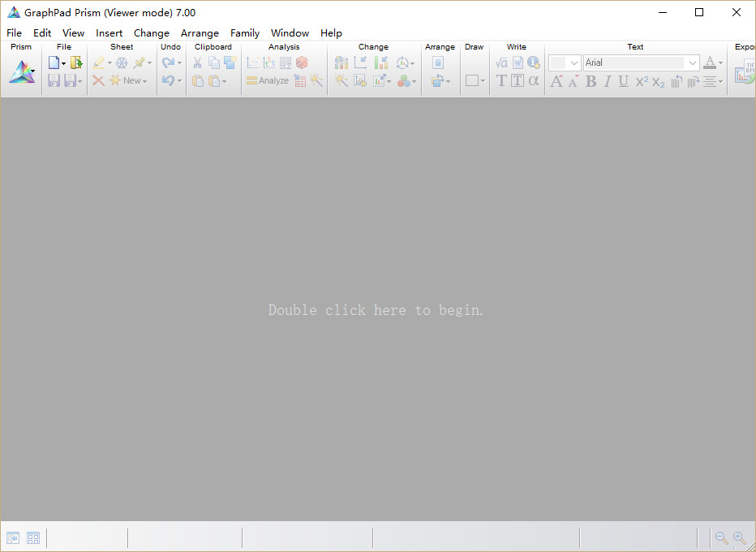Toggle underline text formatting
The height and width of the screenshot is (552, 756).
point(623,81)
